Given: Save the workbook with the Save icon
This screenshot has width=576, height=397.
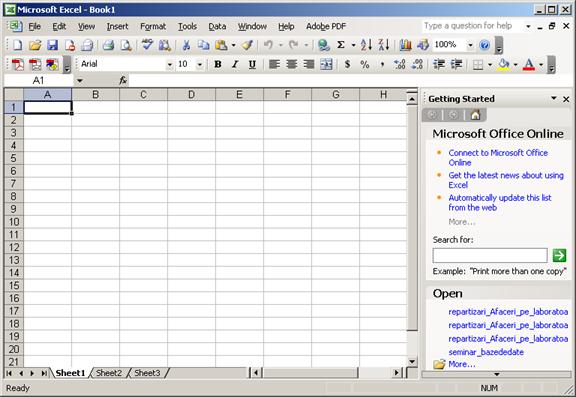Looking at the screenshot, I should pyautogui.click(x=53, y=45).
